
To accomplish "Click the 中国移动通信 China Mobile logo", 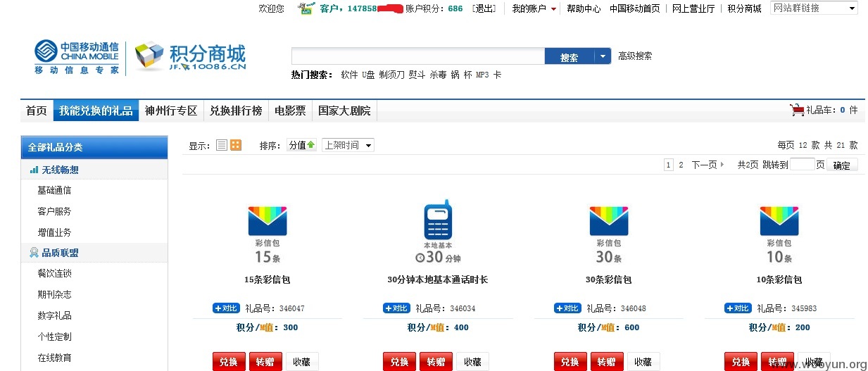I will coord(77,57).
